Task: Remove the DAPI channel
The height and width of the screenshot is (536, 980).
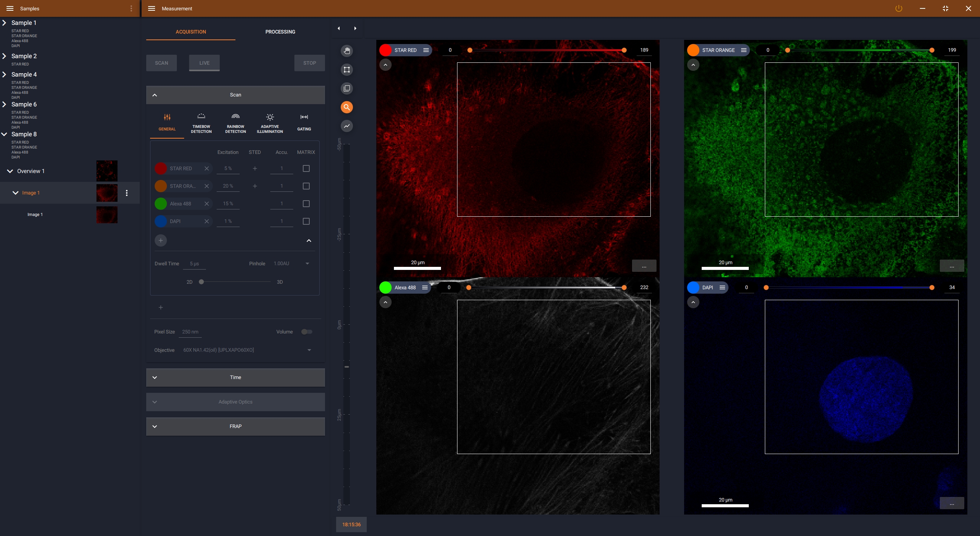Action: coord(207,221)
